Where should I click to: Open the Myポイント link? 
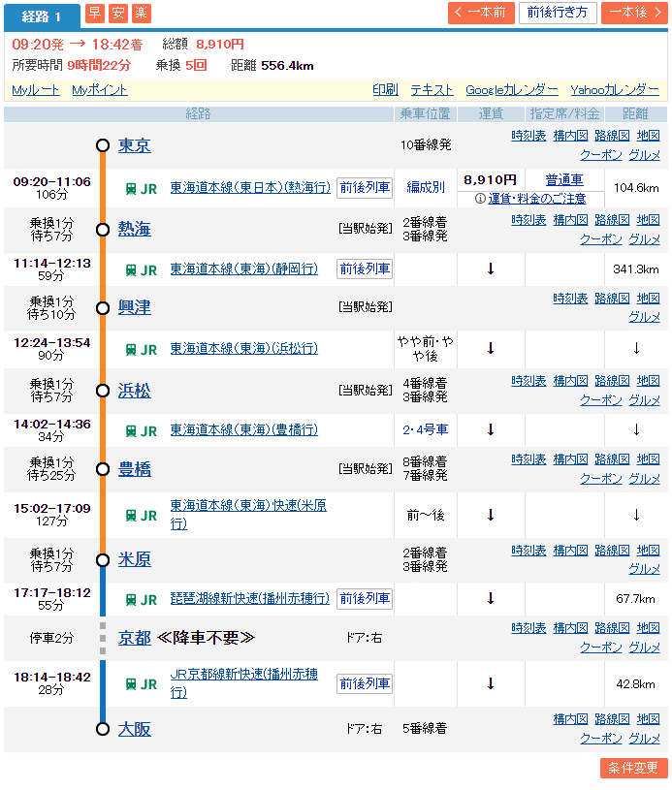99,90
